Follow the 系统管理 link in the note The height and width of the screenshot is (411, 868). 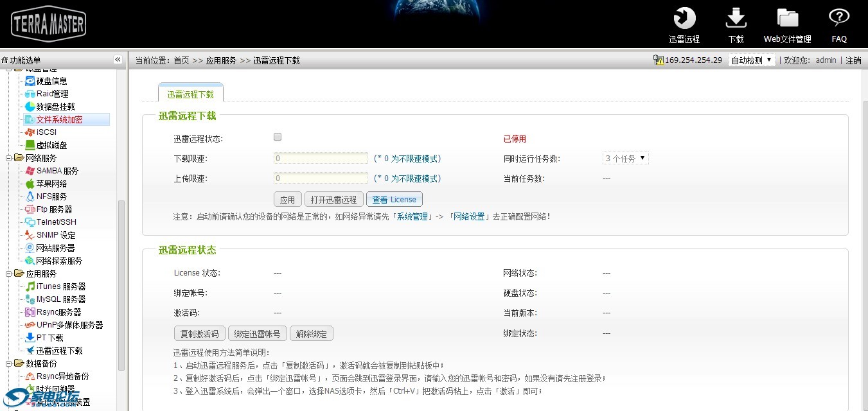point(412,217)
